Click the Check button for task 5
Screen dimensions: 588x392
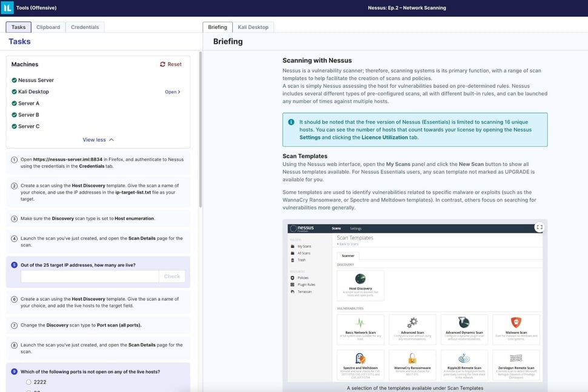[172, 276]
